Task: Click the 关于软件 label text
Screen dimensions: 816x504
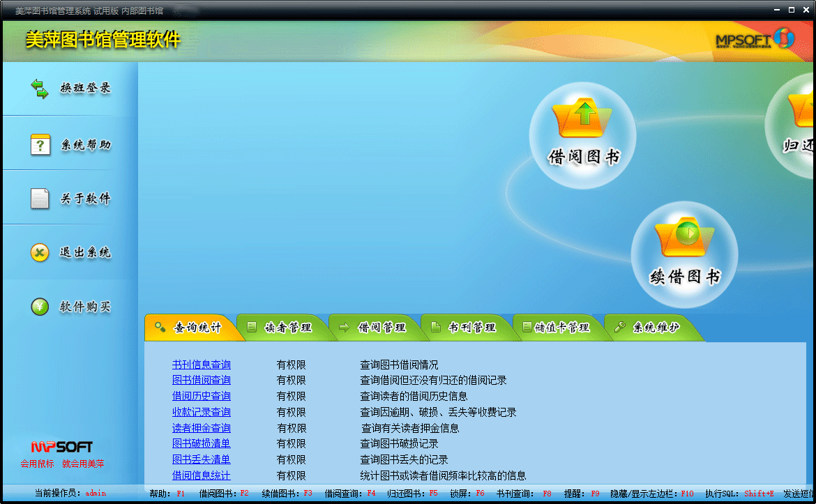Action: (85, 199)
